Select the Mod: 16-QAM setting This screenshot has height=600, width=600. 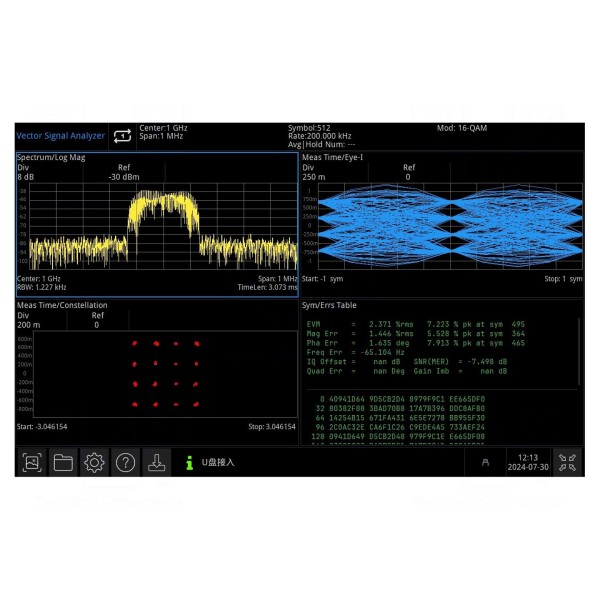pos(461,129)
